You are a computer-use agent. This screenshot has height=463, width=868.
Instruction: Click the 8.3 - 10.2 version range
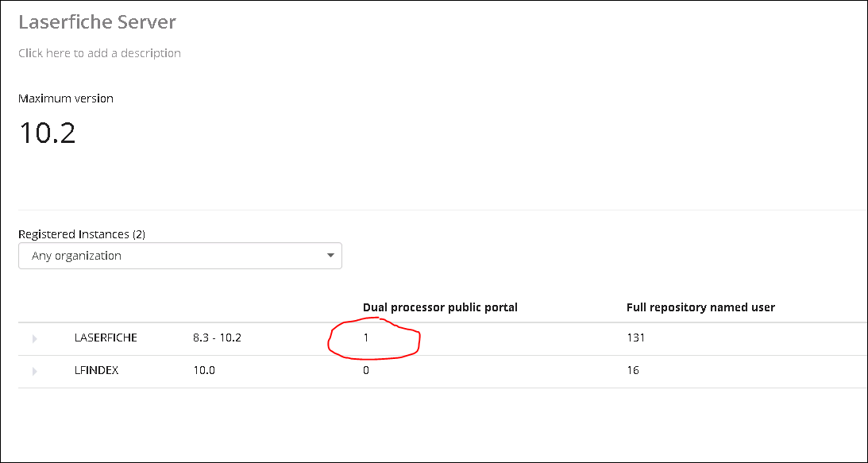(x=217, y=338)
